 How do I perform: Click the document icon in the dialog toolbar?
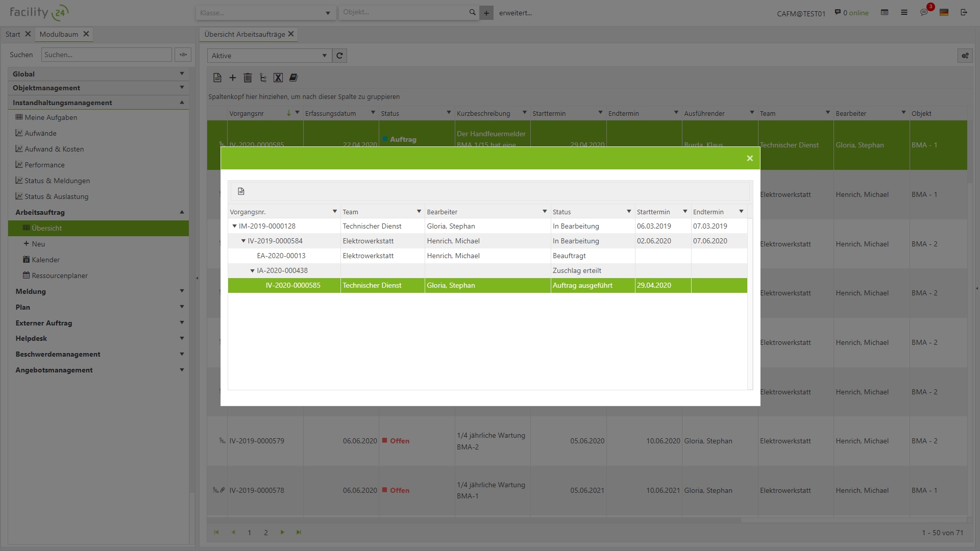[241, 191]
